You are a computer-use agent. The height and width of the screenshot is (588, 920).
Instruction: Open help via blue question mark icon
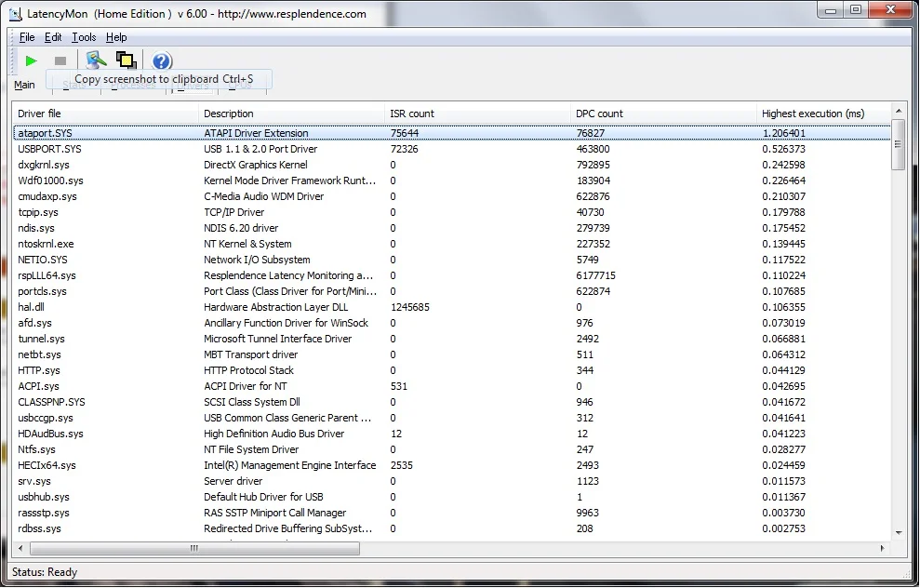161,61
